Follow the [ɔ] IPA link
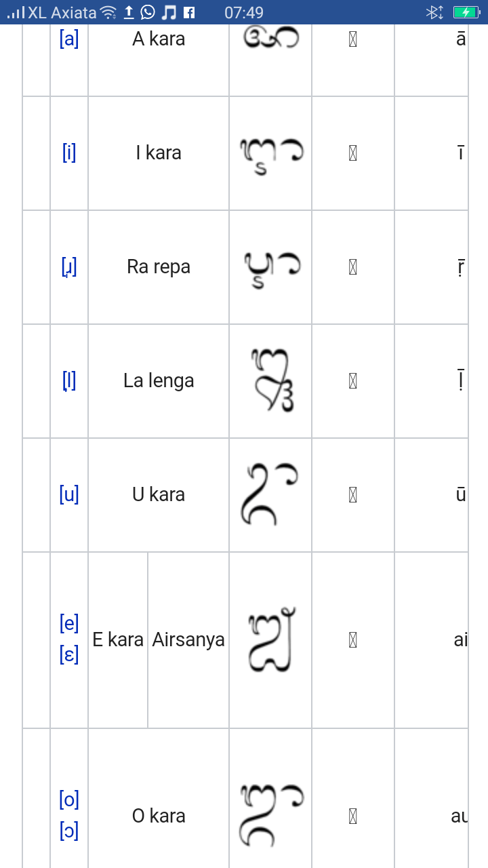This screenshot has height=868, width=488. tap(69, 832)
